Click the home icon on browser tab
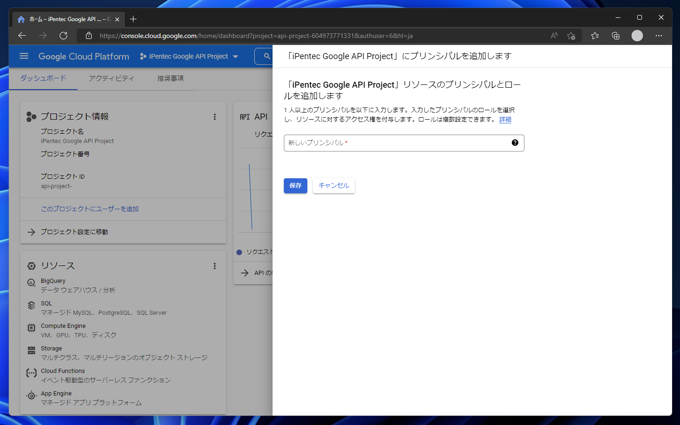 [21, 20]
